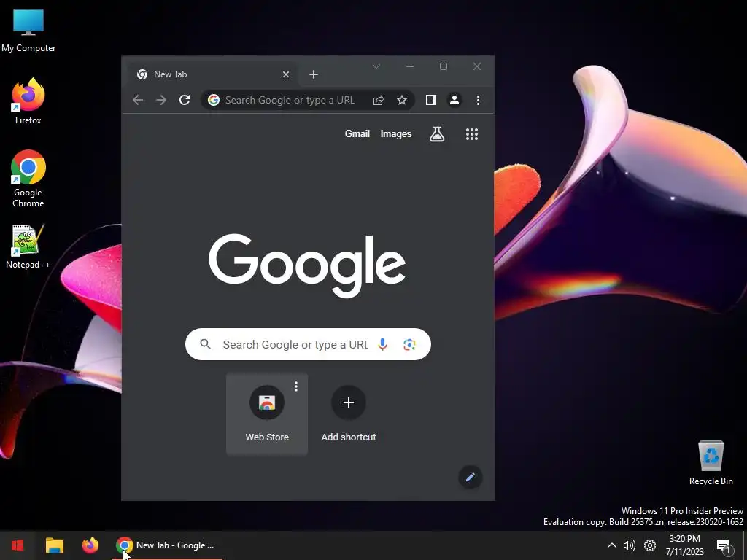Show hidden system tray icons
Screen dimensions: 747x560
(x=612, y=545)
